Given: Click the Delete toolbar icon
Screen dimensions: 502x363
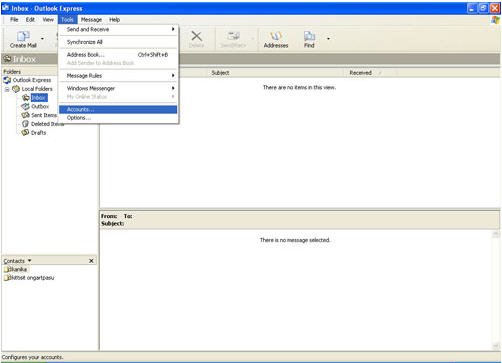Looking at the screenshot, I should click(x=196, y=39).
